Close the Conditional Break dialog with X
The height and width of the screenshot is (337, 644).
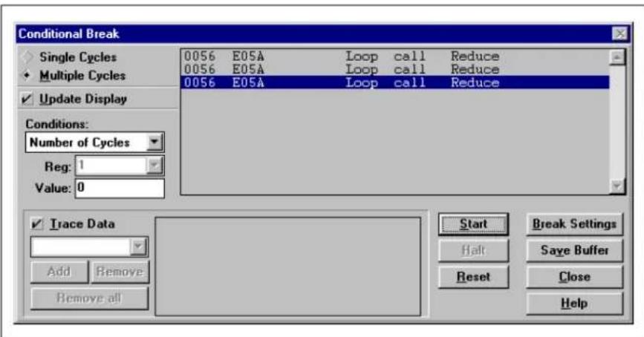click(x=620, y=33)
